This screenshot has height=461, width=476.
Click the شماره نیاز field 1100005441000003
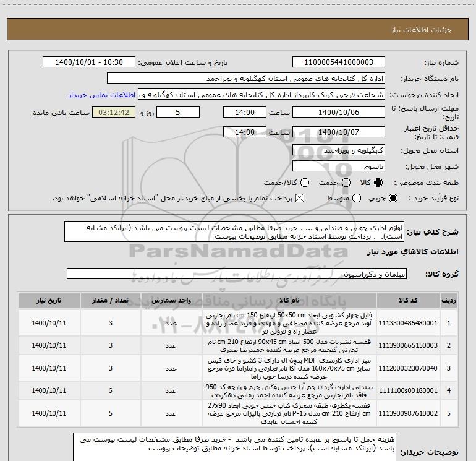[x=339, y=62]
